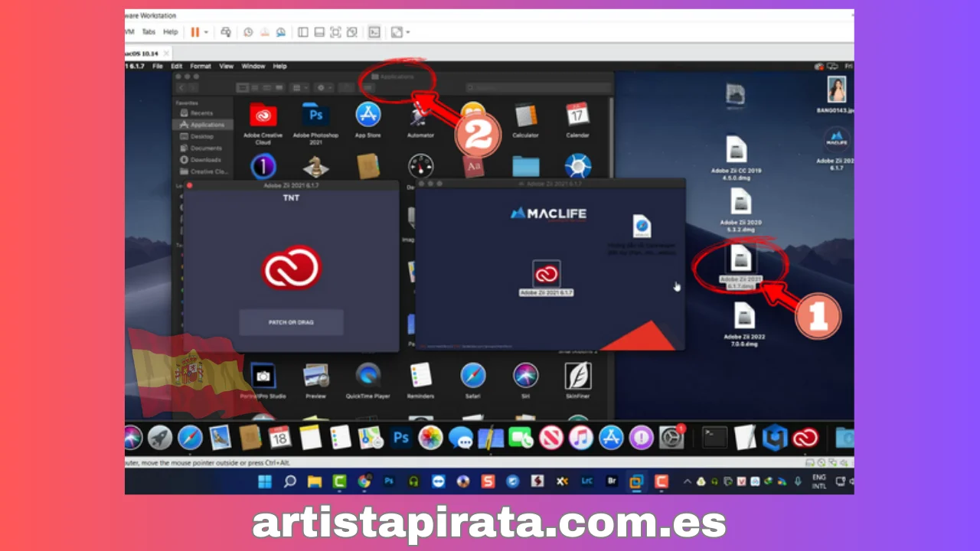The height and width of the screenshot is (551, 980).
Task: Open App Store in the Applications window
Action: pyautogui.click(x=368, y=115)
